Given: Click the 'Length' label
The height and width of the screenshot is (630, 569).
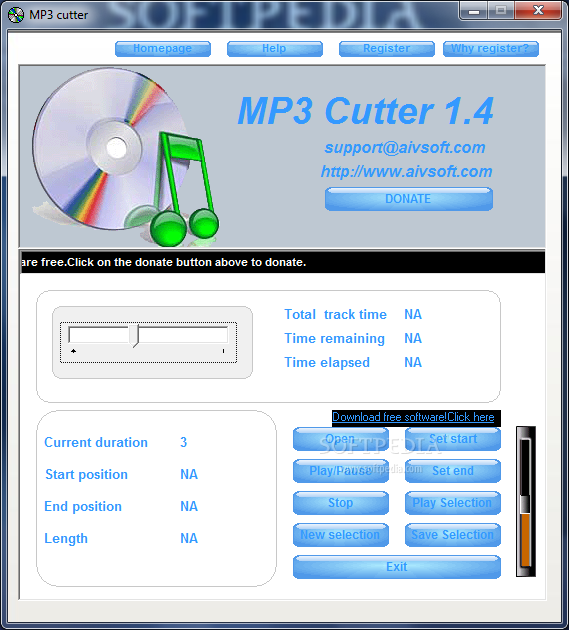Looking at the screenshot, I should tap(66, 539).
